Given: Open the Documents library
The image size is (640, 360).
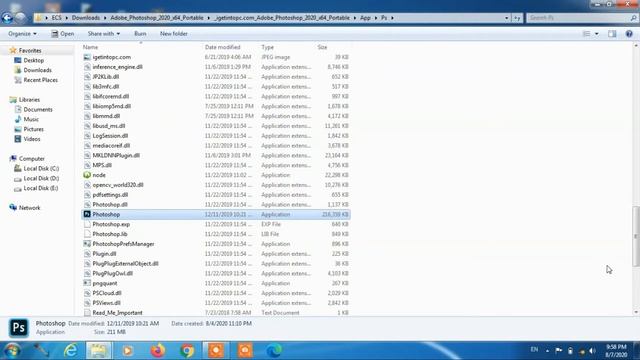Looking at the screenshot, I should tap(38, 109).
